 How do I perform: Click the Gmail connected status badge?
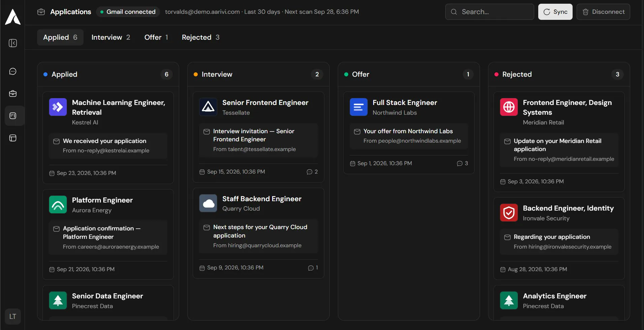[x=128, y=12]
